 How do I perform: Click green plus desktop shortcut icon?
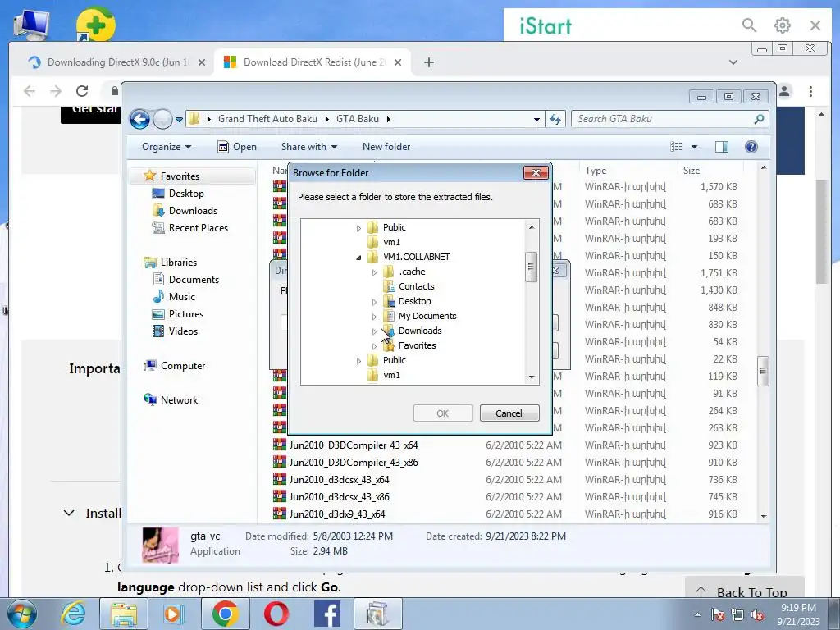[x=96, y=24]
